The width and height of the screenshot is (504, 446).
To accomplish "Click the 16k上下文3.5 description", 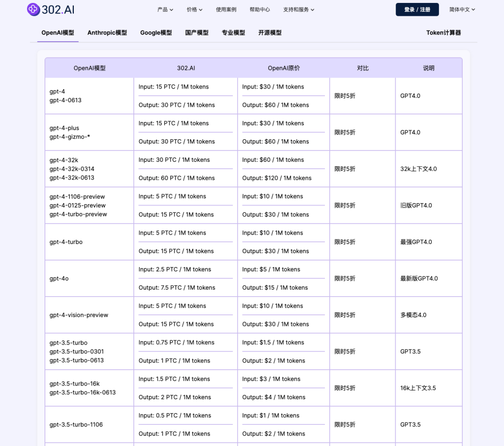I will point(418,388).
